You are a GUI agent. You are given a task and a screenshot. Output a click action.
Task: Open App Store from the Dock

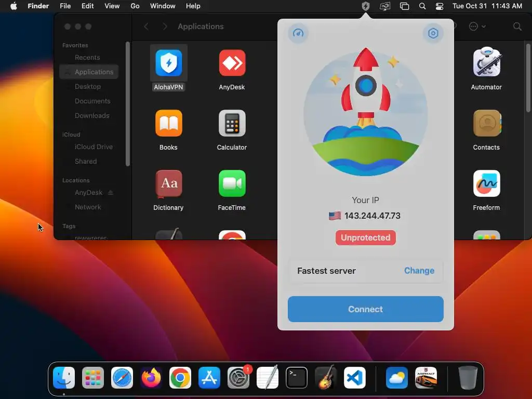209,378
